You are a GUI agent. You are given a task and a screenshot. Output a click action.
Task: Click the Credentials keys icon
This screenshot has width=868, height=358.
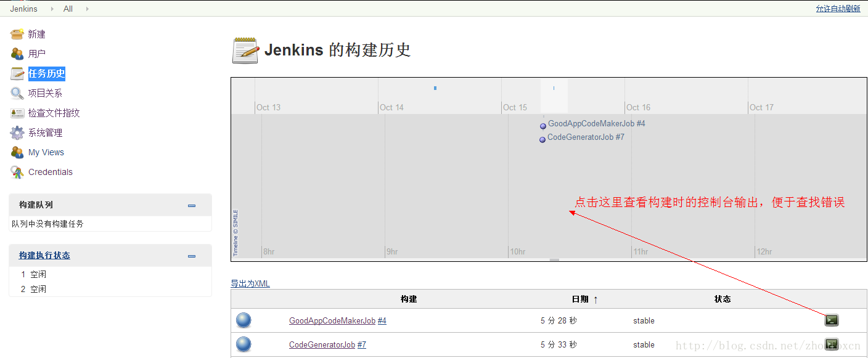[17, 172]
